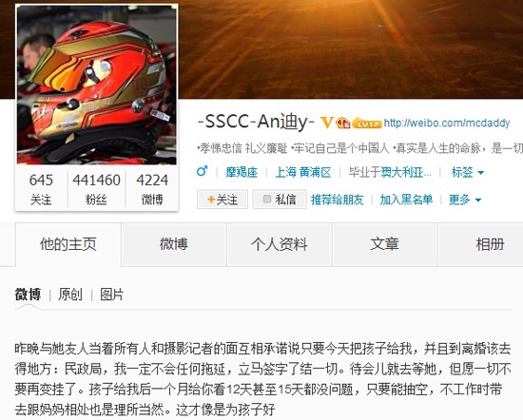Open the 个人资料 tab
The height and width of the screenshot is (420, 523).
(280, 244)
